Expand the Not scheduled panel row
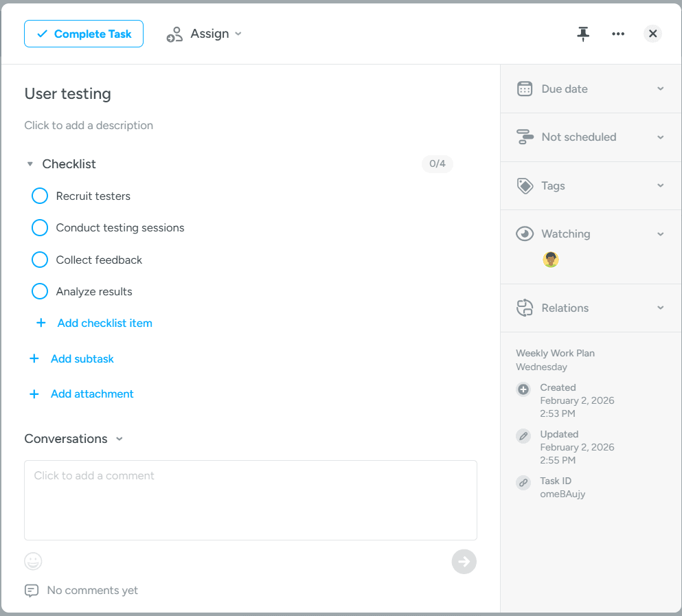Image resolution: width=682 pixels, height=616 pixels. pyautogui.click(x=591, y=137)
